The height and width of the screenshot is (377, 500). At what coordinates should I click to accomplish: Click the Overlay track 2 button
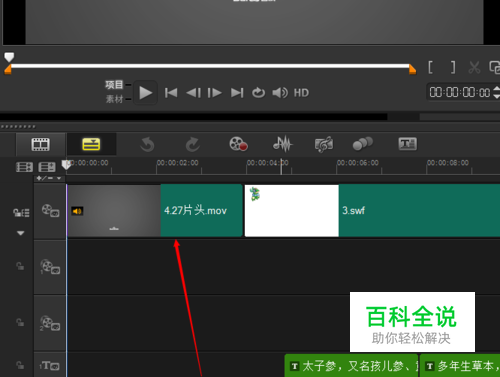pyautogui.click(x=50, y=323)
